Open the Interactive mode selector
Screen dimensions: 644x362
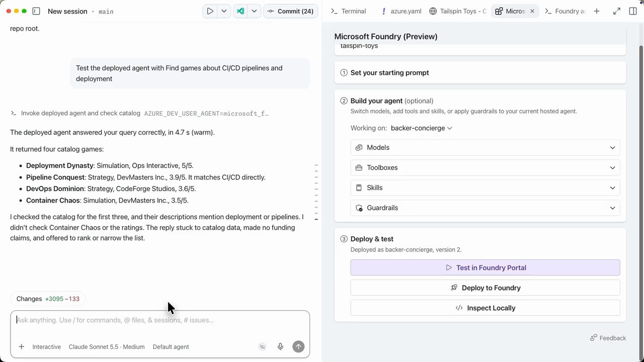(x=46, y=347)
